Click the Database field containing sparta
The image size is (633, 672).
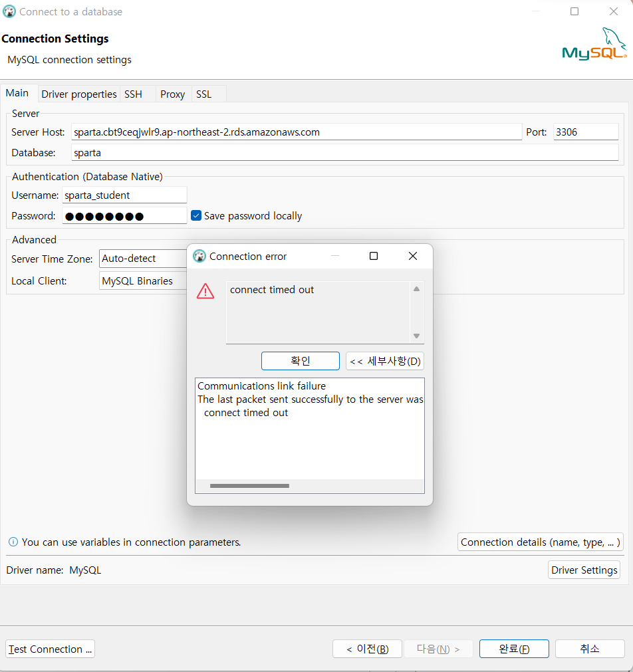[x=345, y=153]
